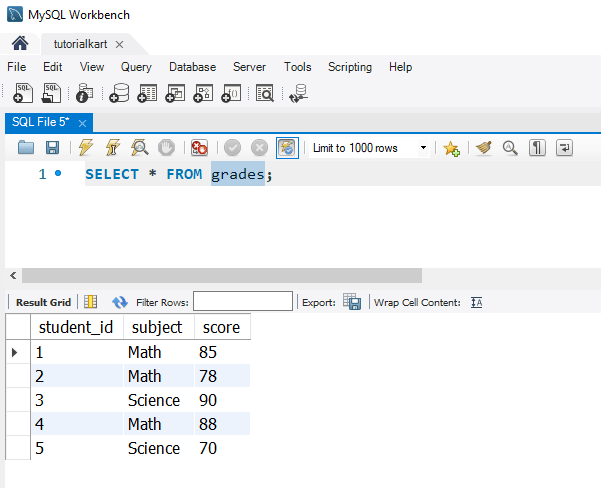Rollback the transaction X icon

click(259, 148)
